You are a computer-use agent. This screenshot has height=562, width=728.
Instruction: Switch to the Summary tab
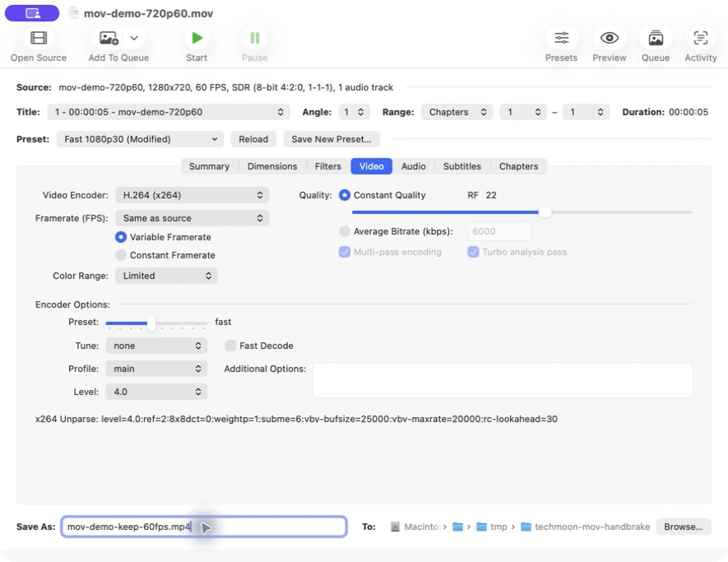(x=209, y=166)
